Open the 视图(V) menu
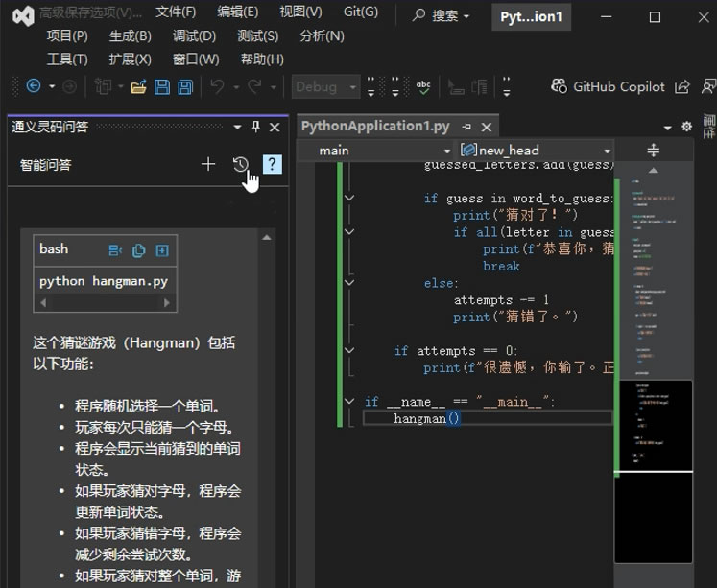 300,12
